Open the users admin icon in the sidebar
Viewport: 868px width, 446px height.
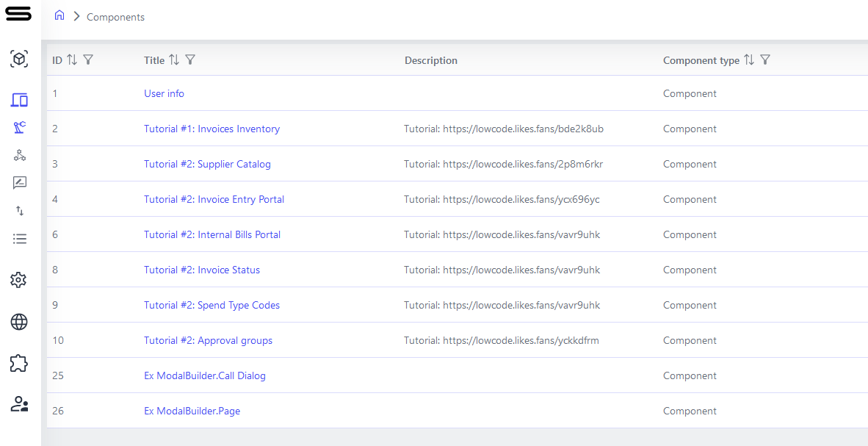pos(19,404)
